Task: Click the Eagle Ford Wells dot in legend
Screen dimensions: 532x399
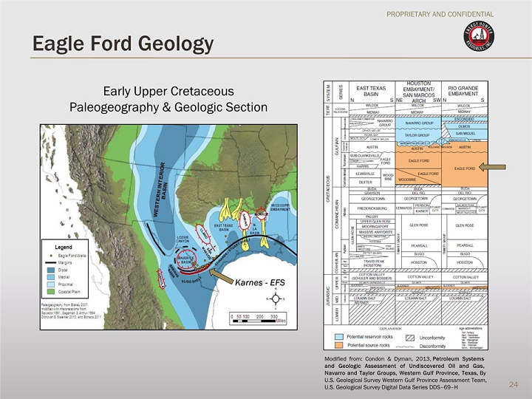Action: pos(53,255)
